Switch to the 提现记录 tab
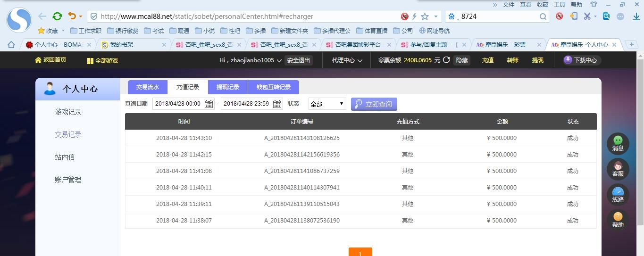This screenshot has height=256, width=644. (x=228, y=87)
